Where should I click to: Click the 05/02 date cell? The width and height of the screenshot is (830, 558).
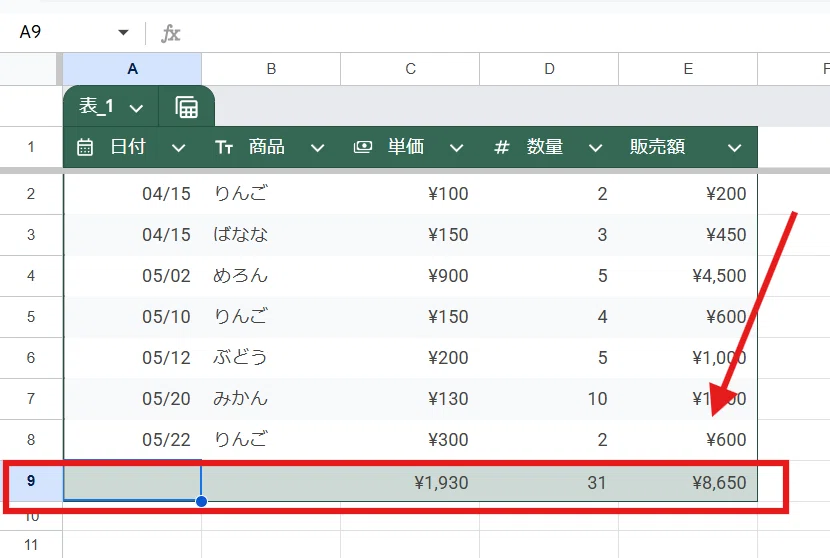pyautogui.click(x=132, y=275)
